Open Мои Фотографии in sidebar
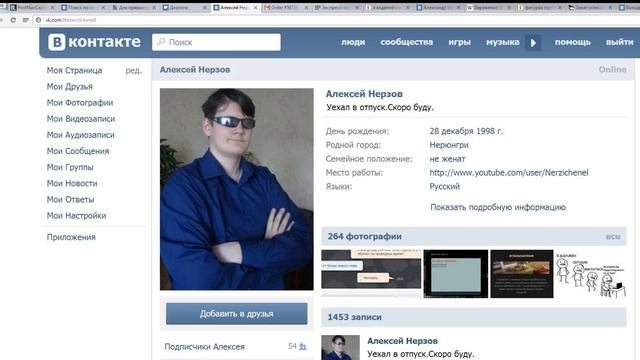The height and width of the screenshot is (360, 640). click(80, 102)
